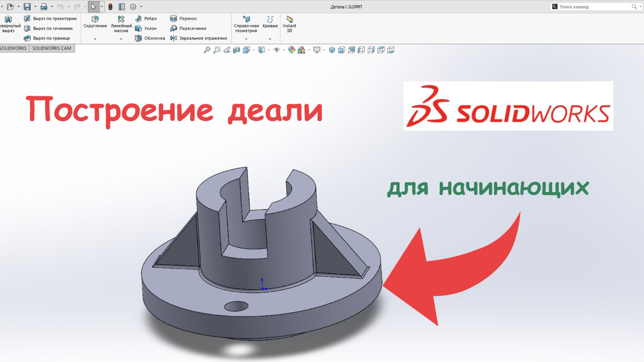Click the Поиск команд search field

click(x=595, y=7)
